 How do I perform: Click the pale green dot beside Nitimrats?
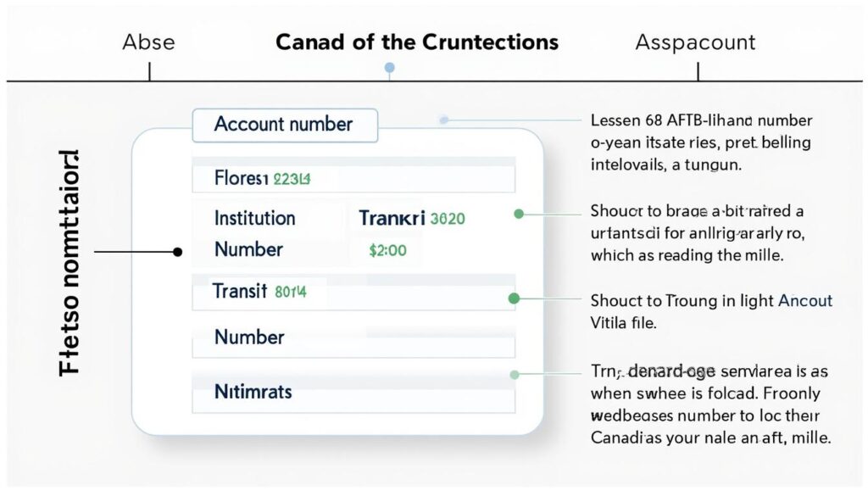point(514,374)
